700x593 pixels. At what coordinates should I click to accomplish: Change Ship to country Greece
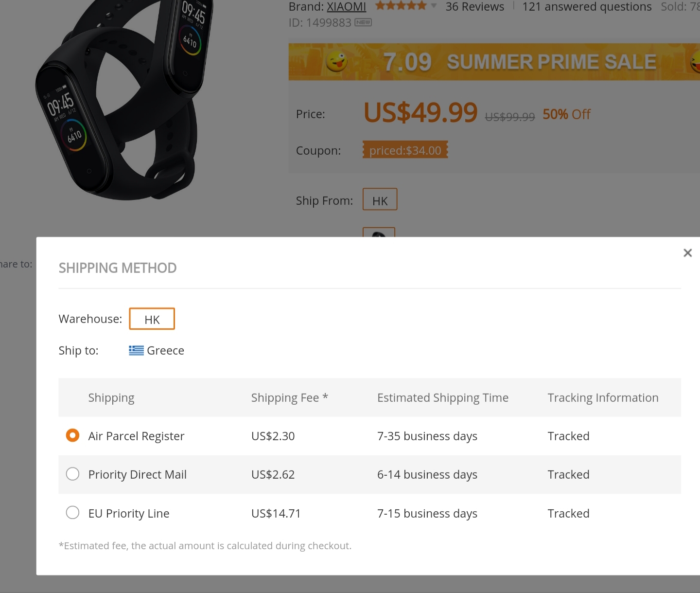165,351
